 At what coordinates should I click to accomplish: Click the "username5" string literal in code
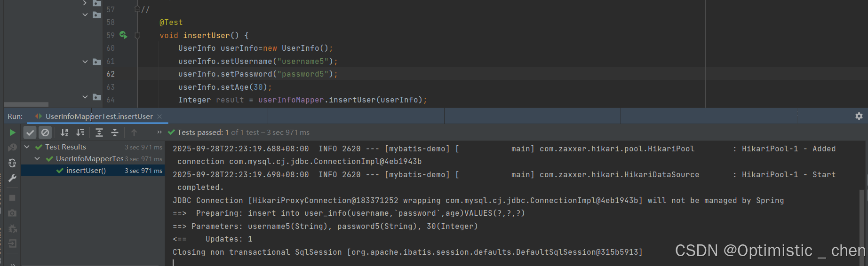(x=303, y=61)
